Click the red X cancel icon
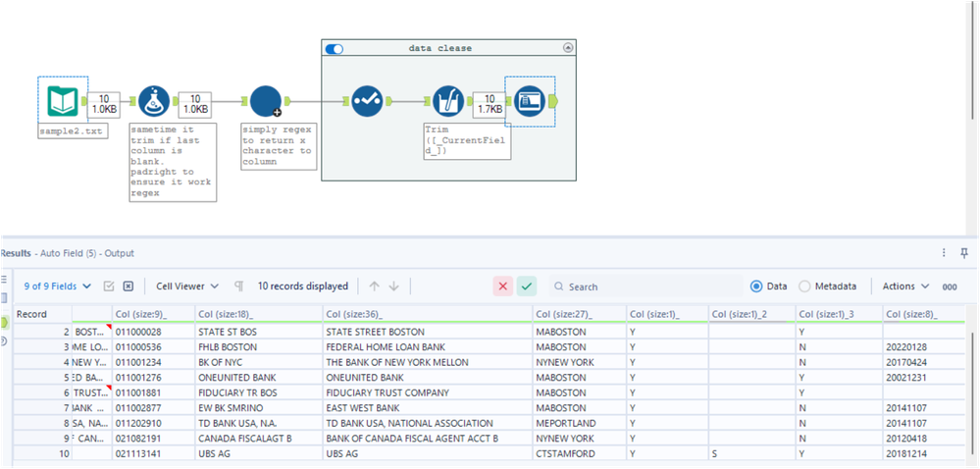 click(x=502, y=287)
